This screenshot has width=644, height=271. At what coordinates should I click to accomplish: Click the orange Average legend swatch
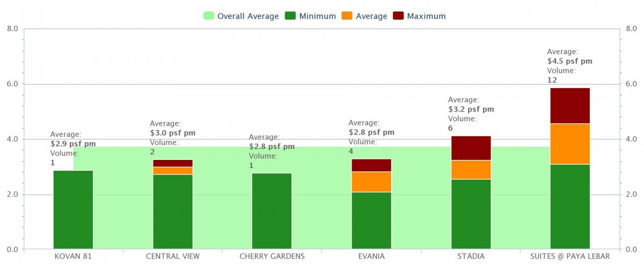(x=347, y=16)
